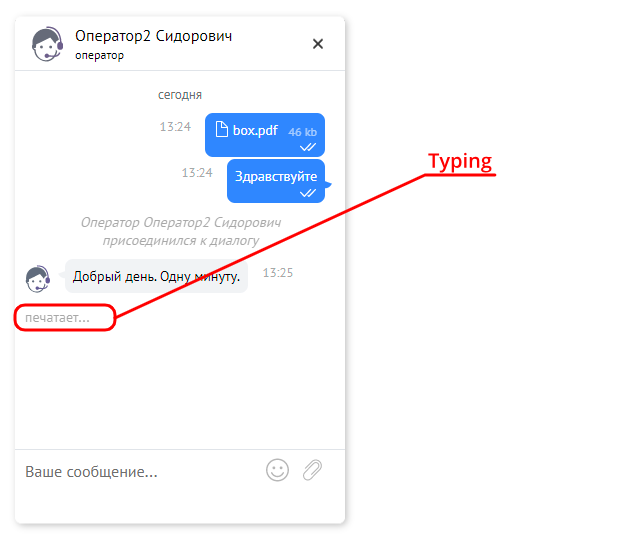640x540 pixels.
Task: Click the 13:24 timestamp beside Здравствуйте
Action: (x=197, y=173)
